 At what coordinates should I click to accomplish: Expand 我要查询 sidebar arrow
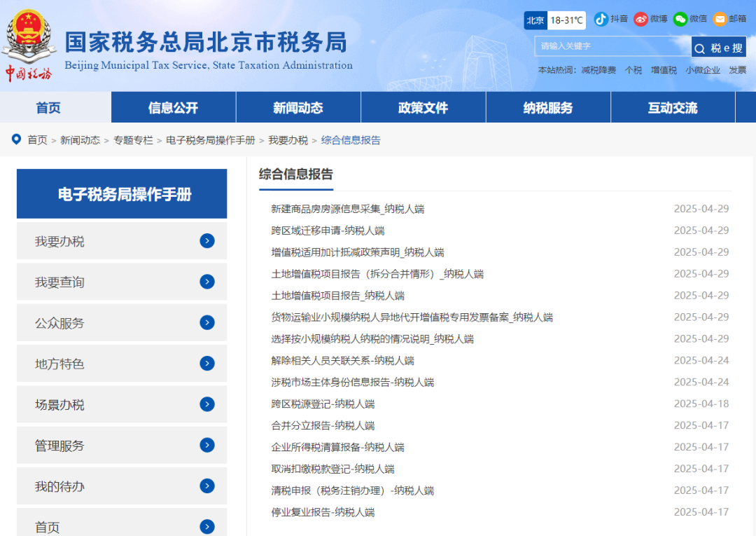[207, 282]
